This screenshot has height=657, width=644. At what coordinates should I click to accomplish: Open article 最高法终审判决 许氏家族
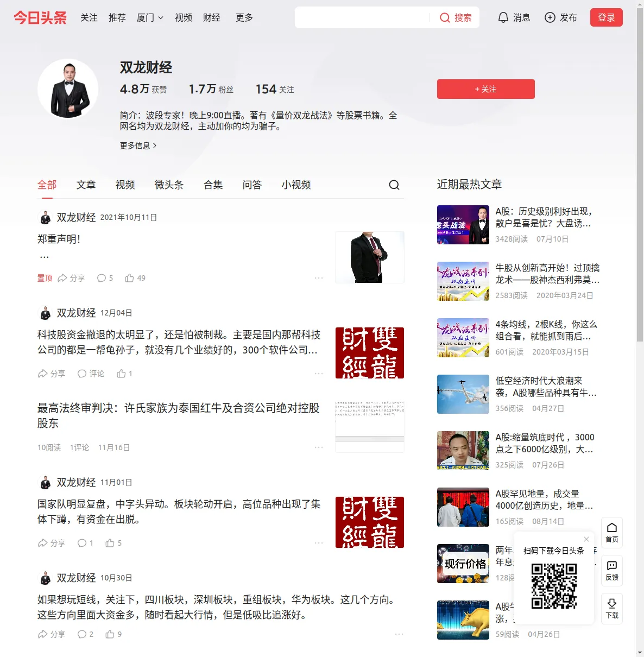[179, 415]
